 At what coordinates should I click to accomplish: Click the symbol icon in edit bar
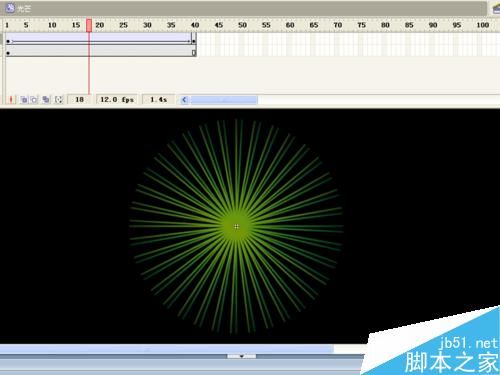click(x=10, y=8)
